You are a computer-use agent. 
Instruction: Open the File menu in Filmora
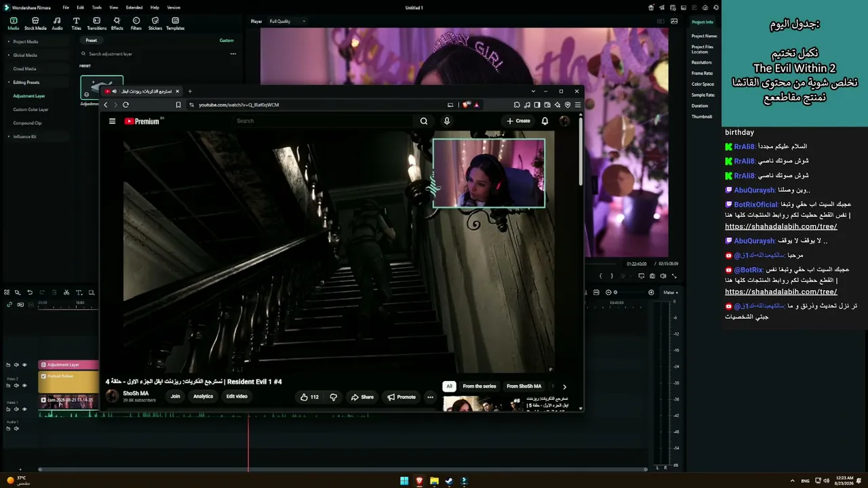point(66,7)
